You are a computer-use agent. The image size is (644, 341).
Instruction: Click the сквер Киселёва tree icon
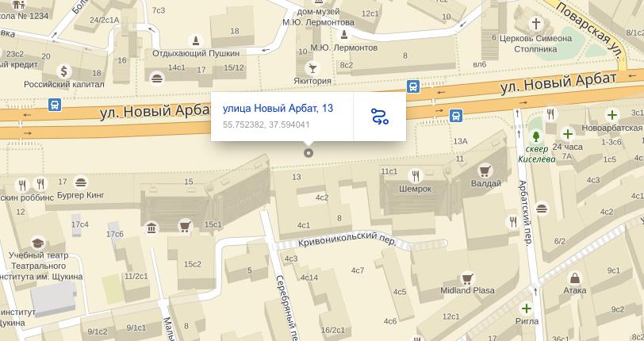pos(535,136)
